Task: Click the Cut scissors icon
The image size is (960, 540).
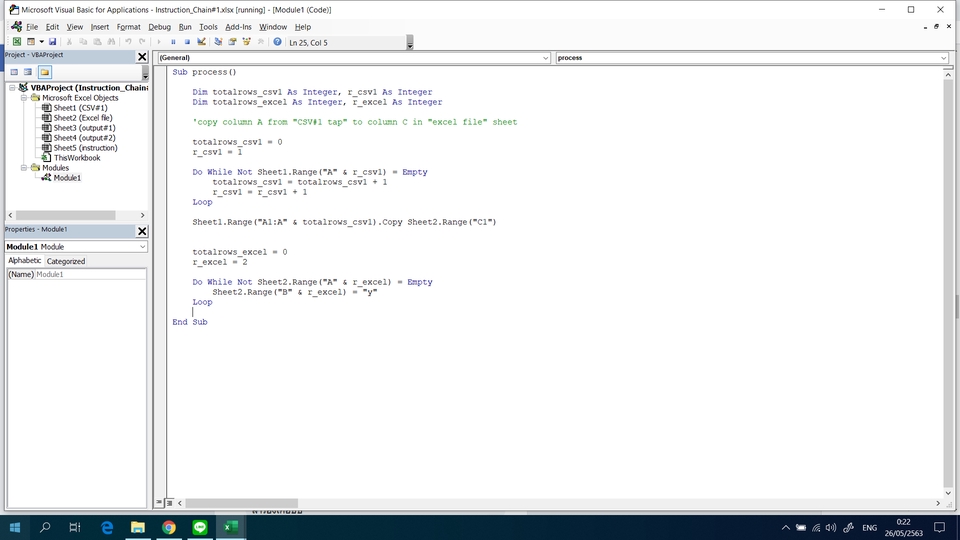Action: point(69,42)
